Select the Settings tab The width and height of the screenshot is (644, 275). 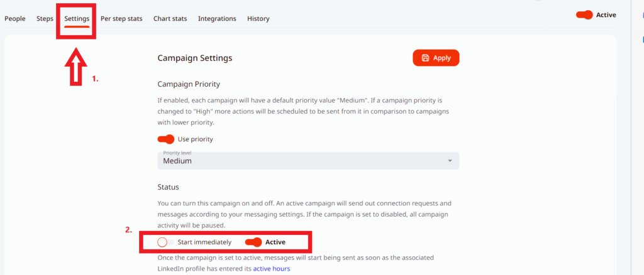pyautogui.click(x=77, y=19)
